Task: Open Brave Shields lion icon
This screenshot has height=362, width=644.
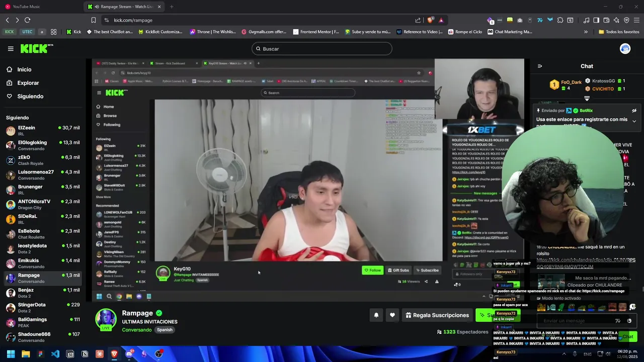Action: tap(430, 20)
